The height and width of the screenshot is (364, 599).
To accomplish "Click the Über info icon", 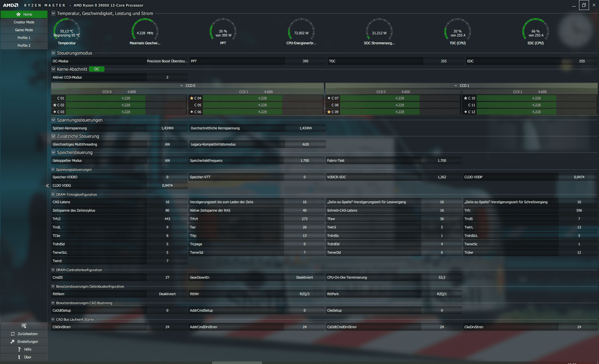I will coord(19,357).
